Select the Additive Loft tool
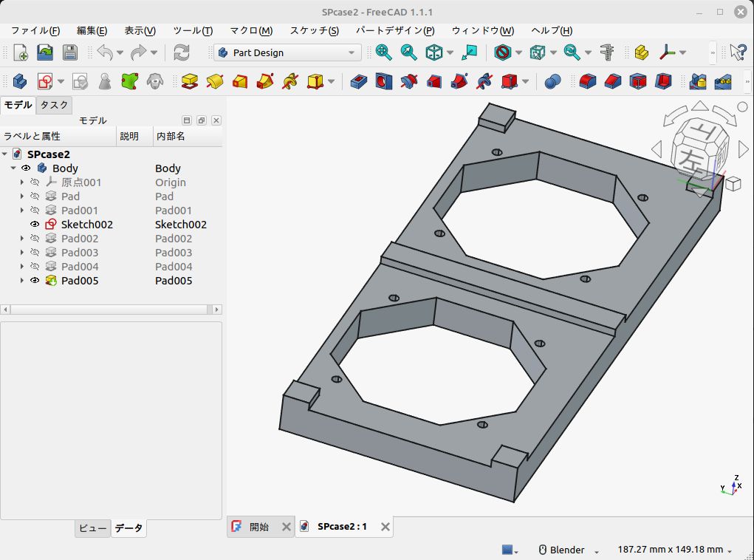 240,81
